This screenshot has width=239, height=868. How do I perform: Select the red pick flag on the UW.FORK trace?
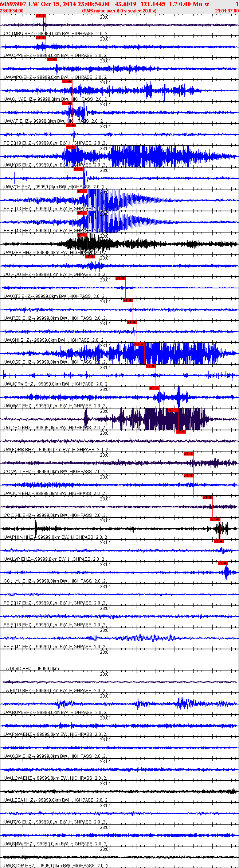[181, 432]
